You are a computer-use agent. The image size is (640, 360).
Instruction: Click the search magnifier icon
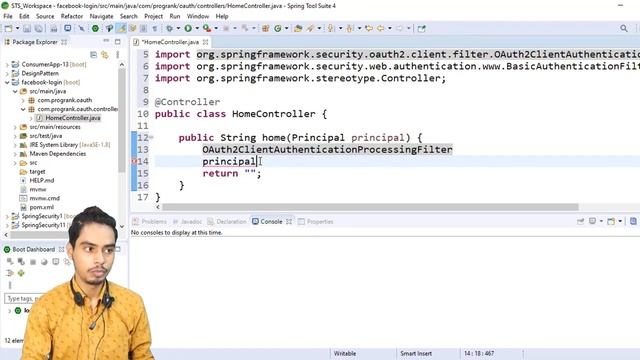click(x=624, y=28)
